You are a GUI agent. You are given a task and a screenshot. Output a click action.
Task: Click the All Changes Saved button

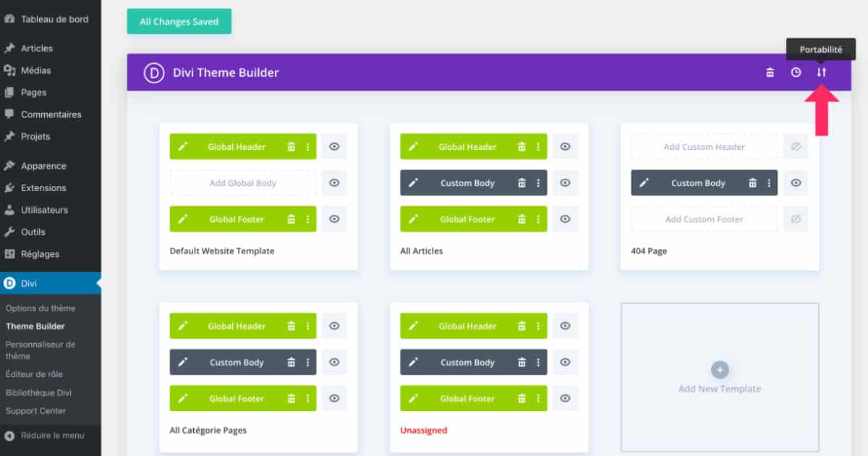tap(179, 22)
